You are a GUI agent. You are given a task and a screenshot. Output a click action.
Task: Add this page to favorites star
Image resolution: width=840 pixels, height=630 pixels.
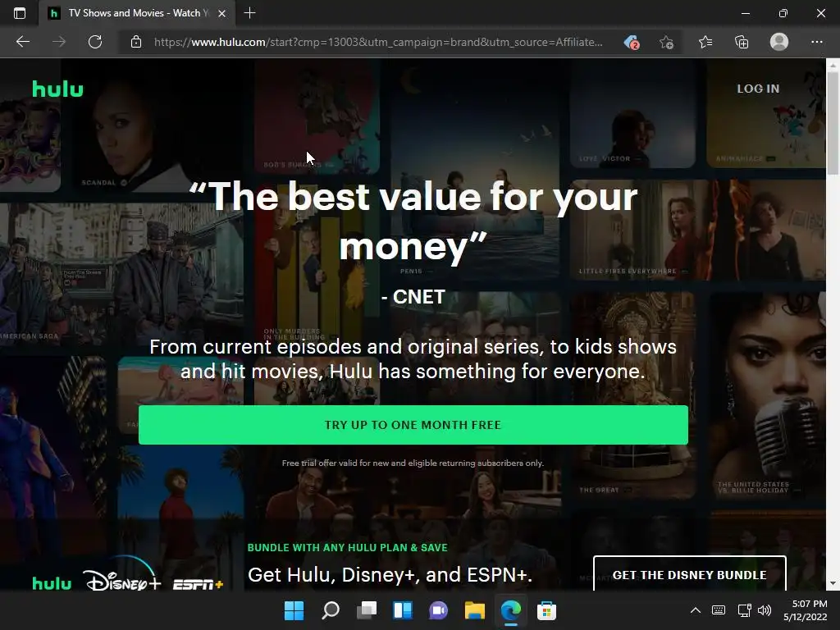click(x=666, y=42)
